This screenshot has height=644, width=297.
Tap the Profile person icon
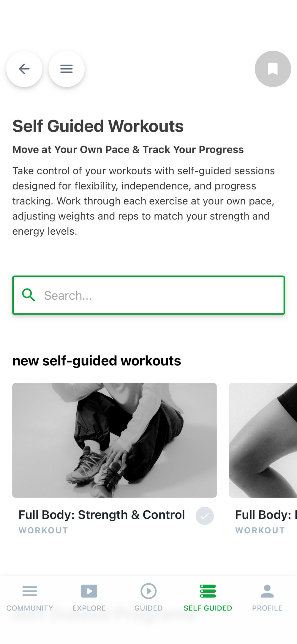(x=267, y=591)
